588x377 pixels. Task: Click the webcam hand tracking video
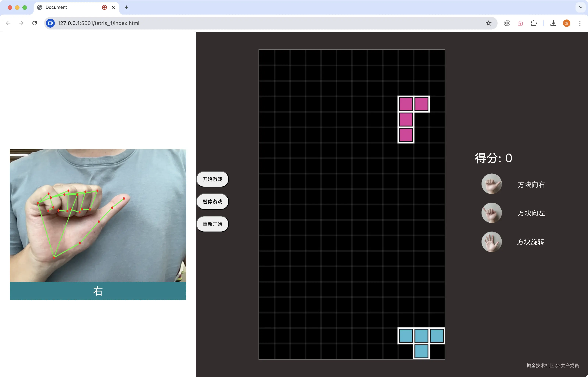[98, 215]
